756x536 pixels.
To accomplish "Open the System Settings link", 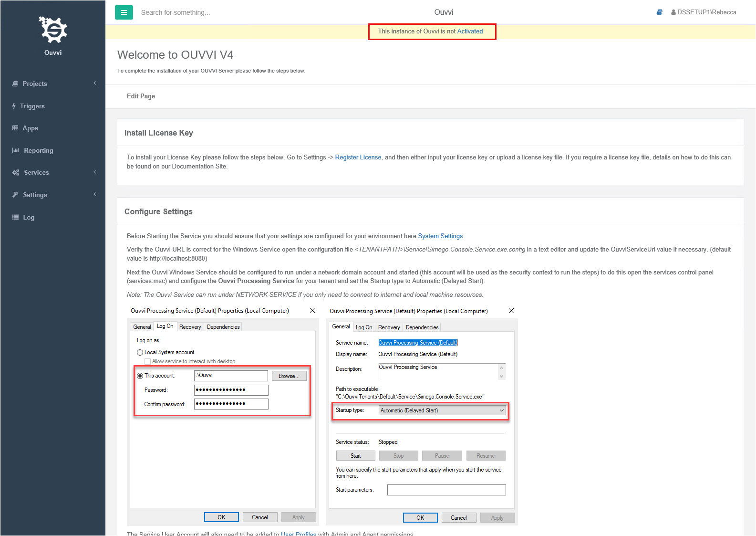I will tap(440, 236).
